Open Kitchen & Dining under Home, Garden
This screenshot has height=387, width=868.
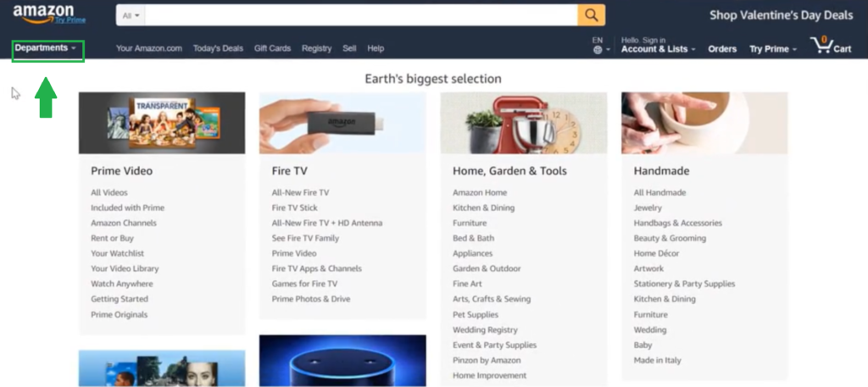coord(484,207)
